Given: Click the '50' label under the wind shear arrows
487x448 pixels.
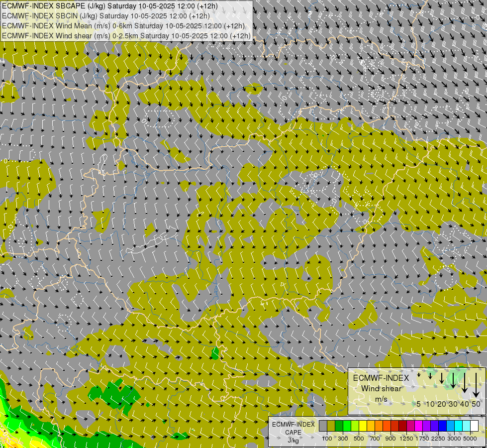Looking at the screenshot, I should (476, 404).
